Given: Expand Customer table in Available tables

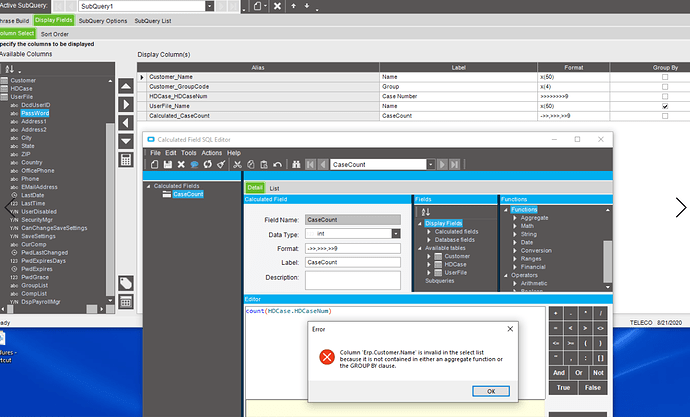Looking at the screenshot, I should pos(429,256).
